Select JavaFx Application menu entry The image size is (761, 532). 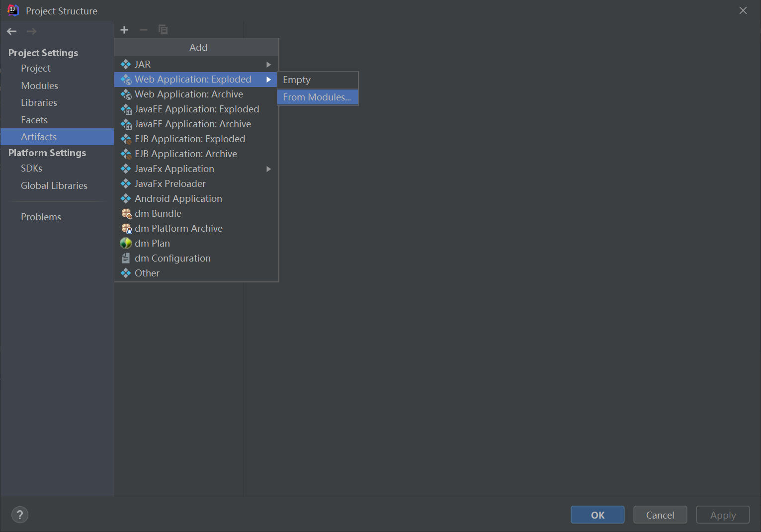tap(196, 169)
